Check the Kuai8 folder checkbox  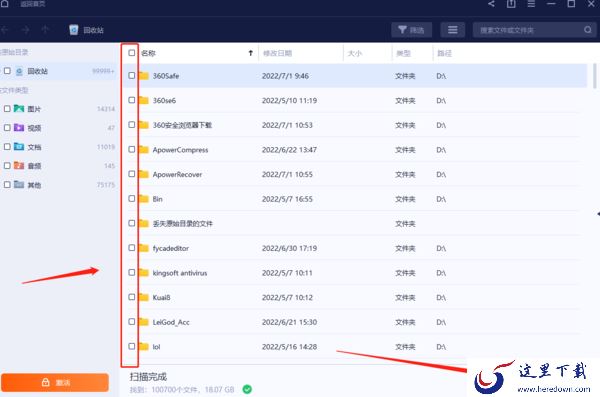[x=132, y=297]
